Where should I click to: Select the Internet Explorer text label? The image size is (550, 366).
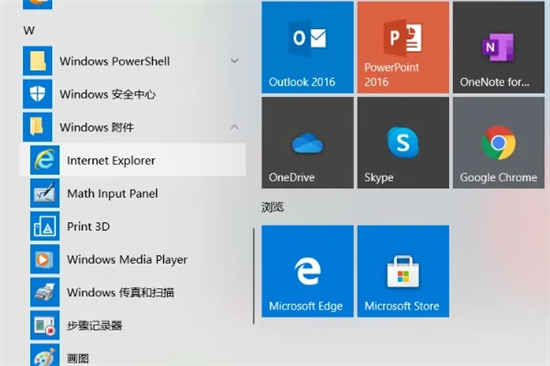point(111,160)
